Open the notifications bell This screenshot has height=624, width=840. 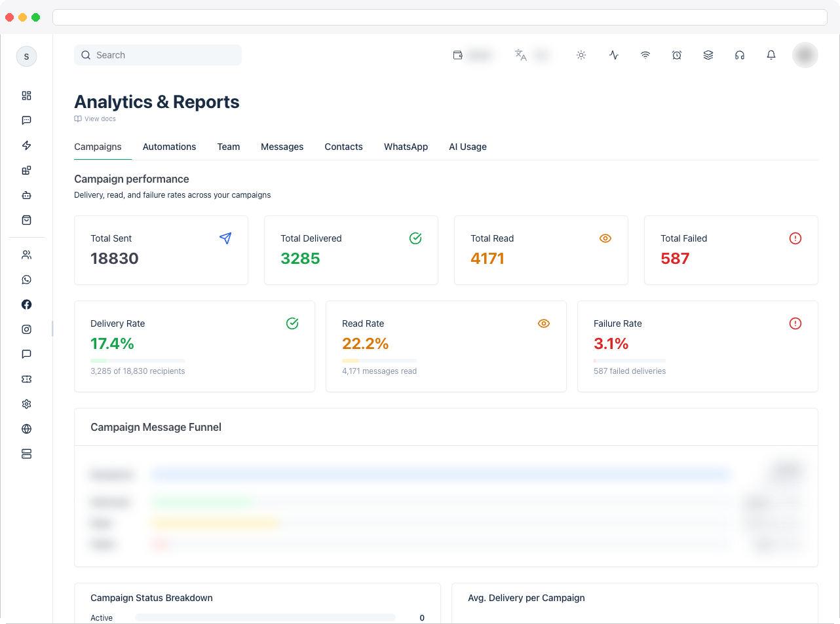771,55
